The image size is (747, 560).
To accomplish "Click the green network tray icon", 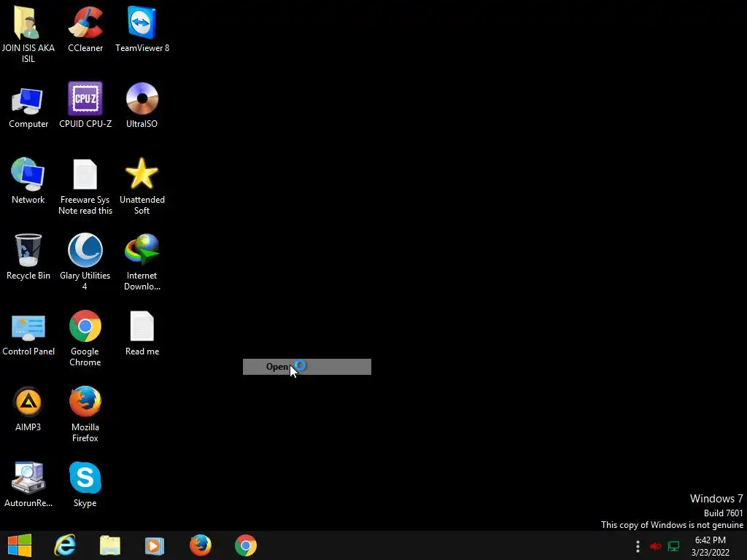I will (673, 546).
